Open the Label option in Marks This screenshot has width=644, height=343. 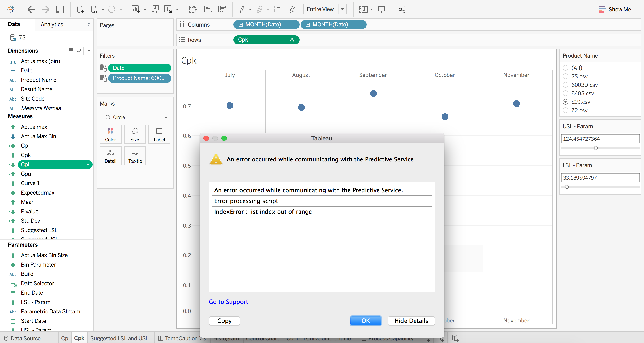point(159,134)
